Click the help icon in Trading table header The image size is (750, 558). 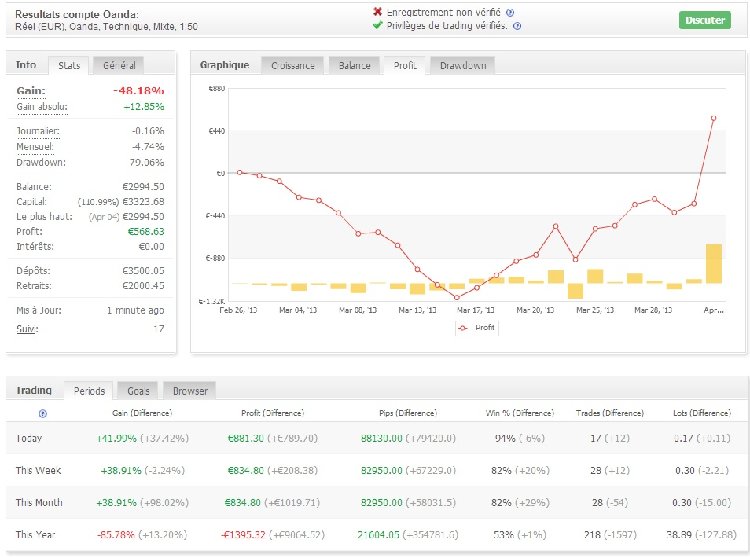tap(42, 413)
